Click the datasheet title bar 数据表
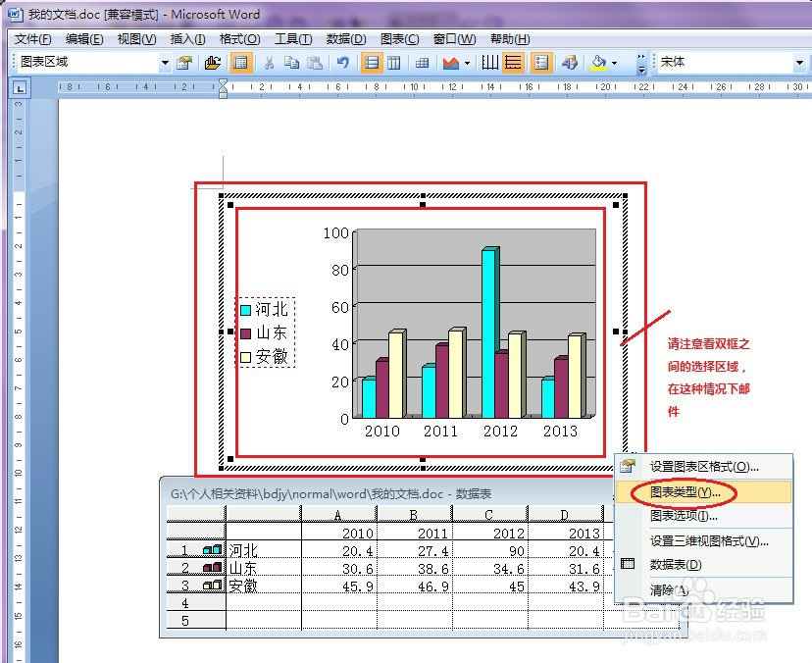Image resolution: width=812 pixels, height=663 pixels. 385,493
